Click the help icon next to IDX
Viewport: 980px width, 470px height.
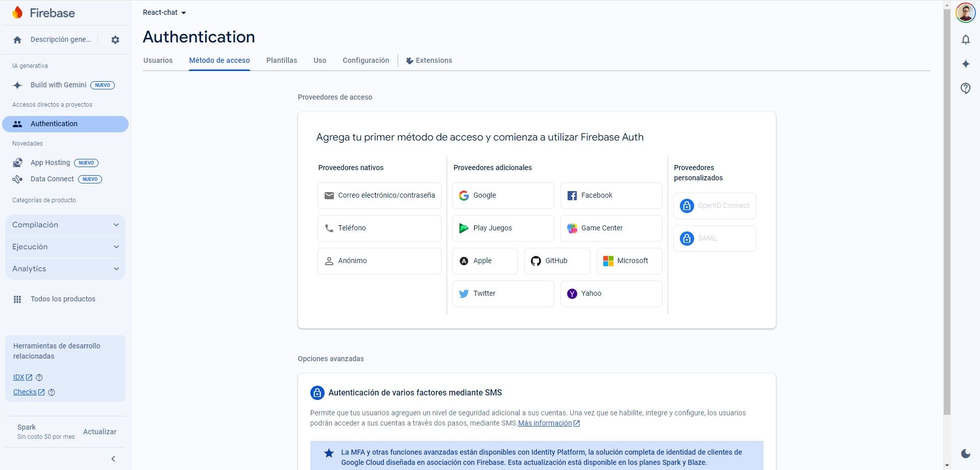39,378
